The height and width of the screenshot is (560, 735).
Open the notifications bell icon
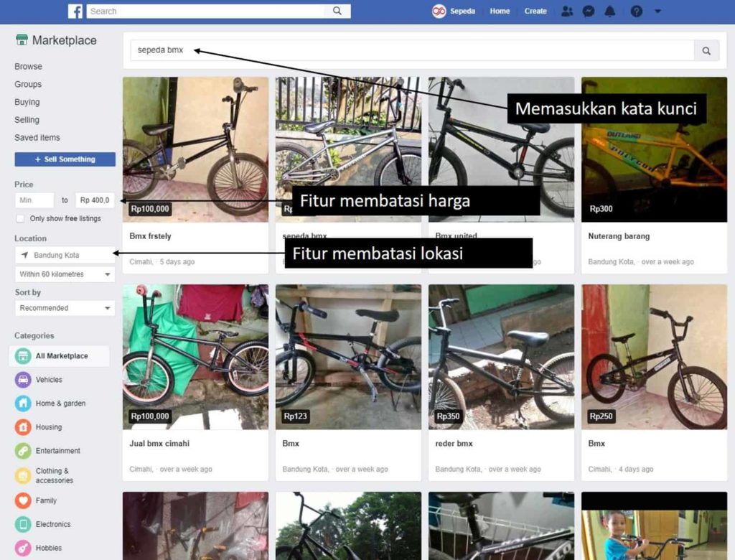point(610,11)
